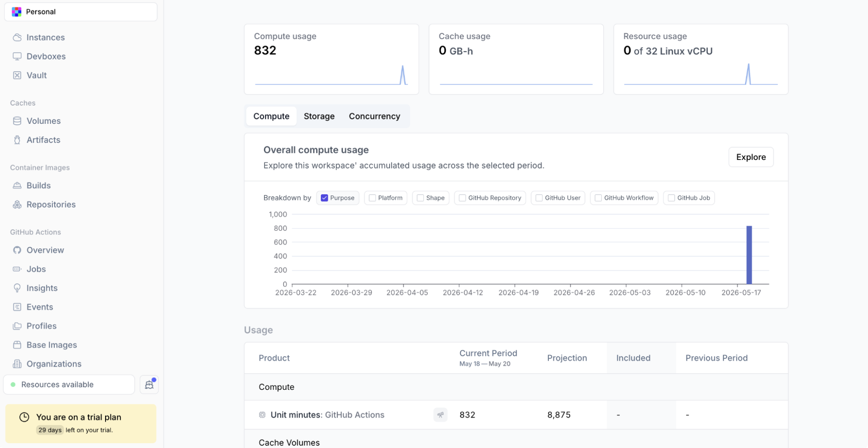Check the GitHub Repository breakdown option
The height and width of the screenshot is (448, 868).
coord(462,198)
